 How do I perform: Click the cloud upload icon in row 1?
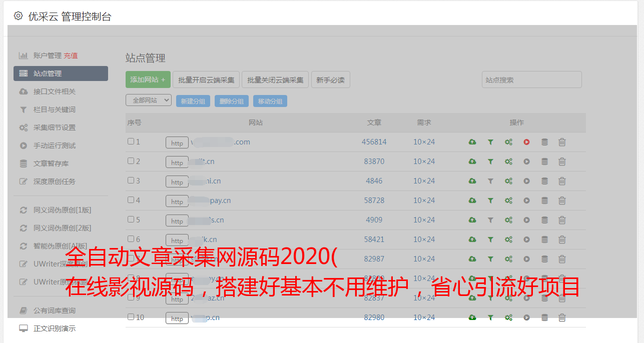coord(472,142)
